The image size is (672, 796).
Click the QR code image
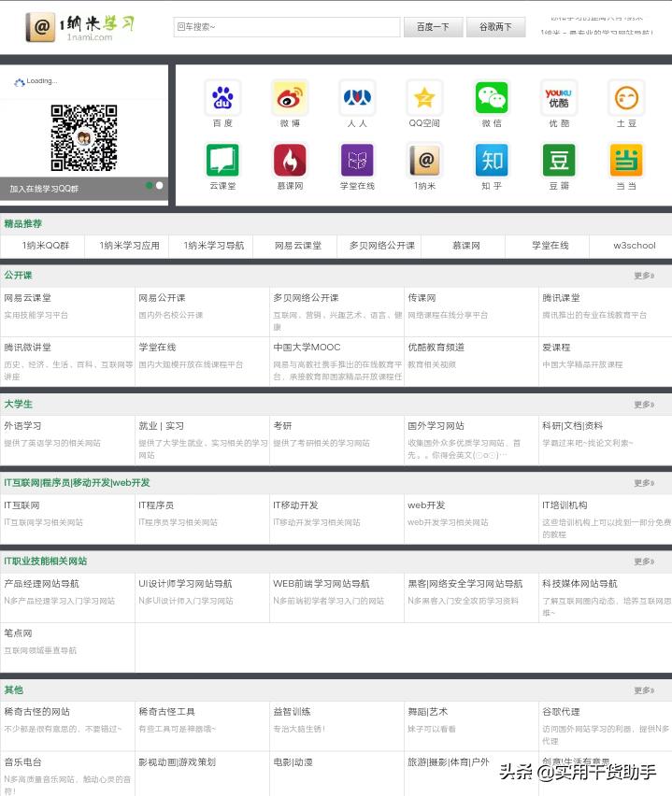84,137
